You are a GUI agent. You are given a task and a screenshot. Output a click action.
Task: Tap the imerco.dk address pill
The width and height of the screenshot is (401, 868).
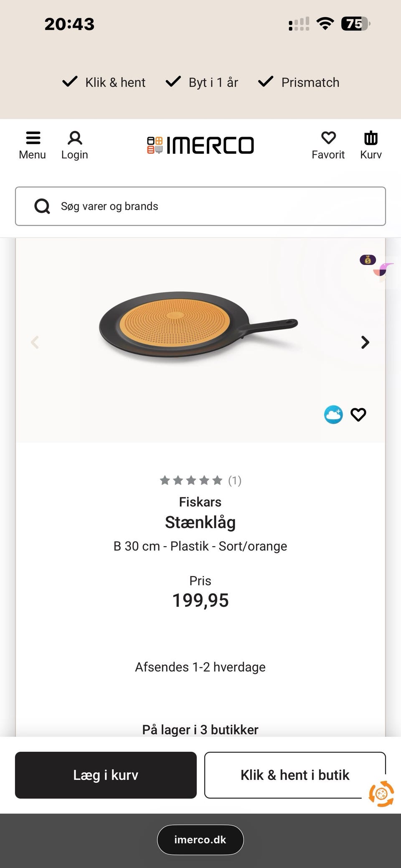click(200, 840)
